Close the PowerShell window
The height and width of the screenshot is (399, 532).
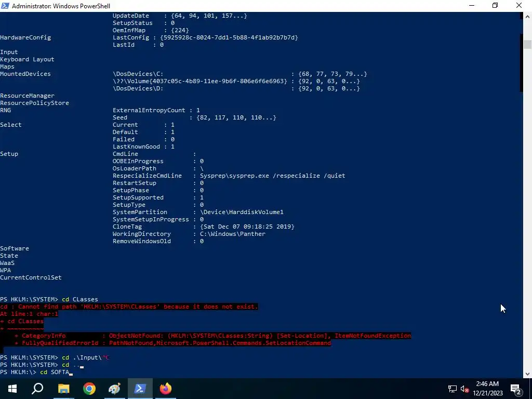(x=519, y=5)
